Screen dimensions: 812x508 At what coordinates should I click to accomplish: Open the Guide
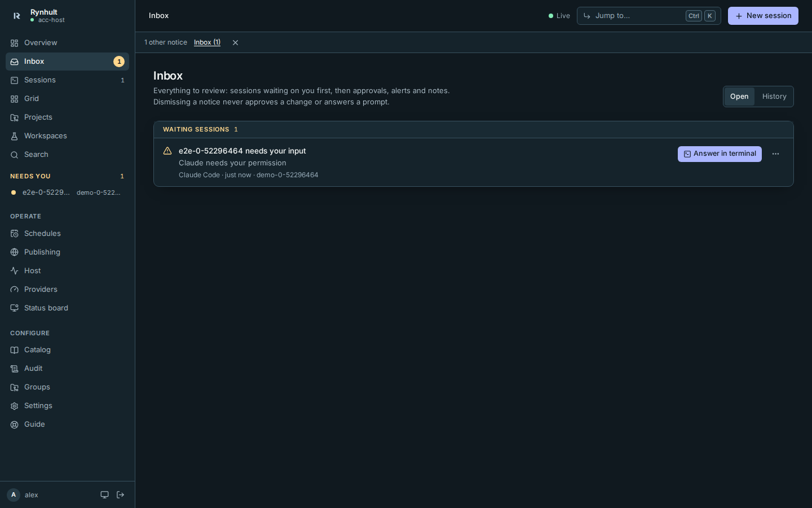[x=67, y=424]
